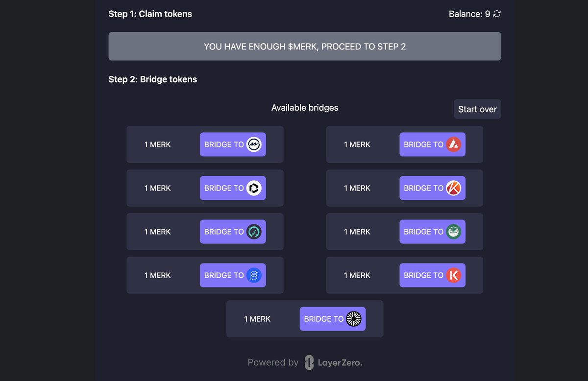588x381 pixels.
Task: Click '1 MERK' in the Avalanche bridge row
Action: point(357,144)
